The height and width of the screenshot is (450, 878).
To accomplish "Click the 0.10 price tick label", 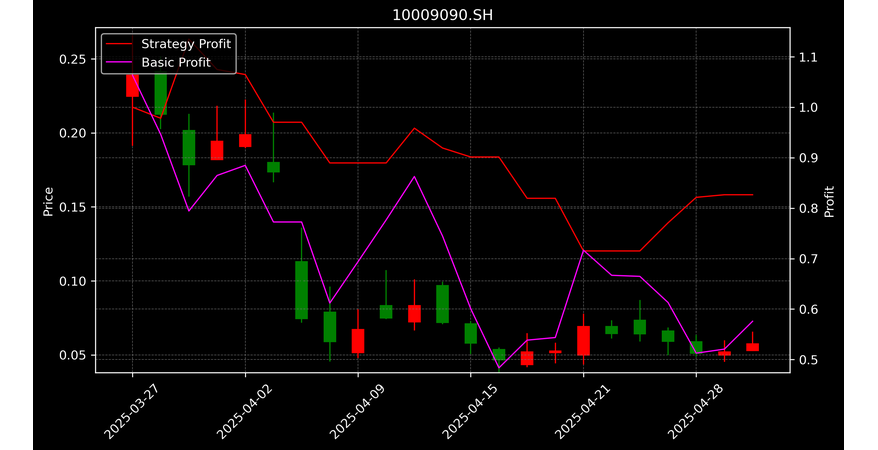I will point(73,281).
